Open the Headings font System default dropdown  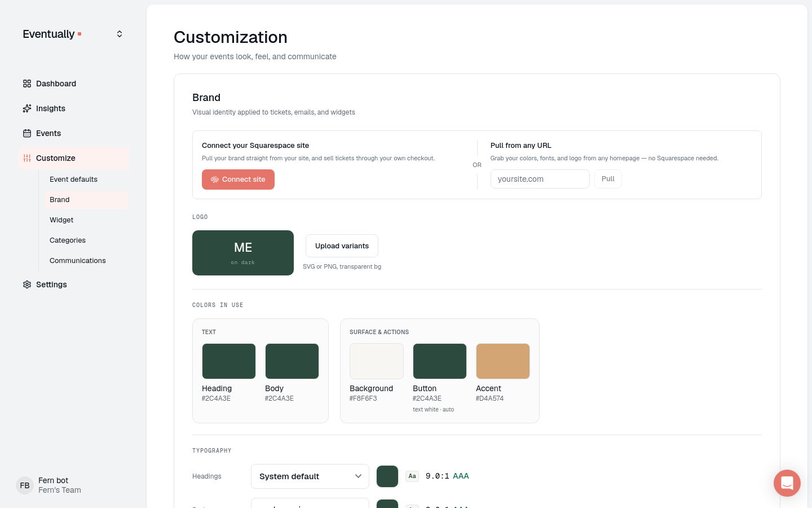310,476
